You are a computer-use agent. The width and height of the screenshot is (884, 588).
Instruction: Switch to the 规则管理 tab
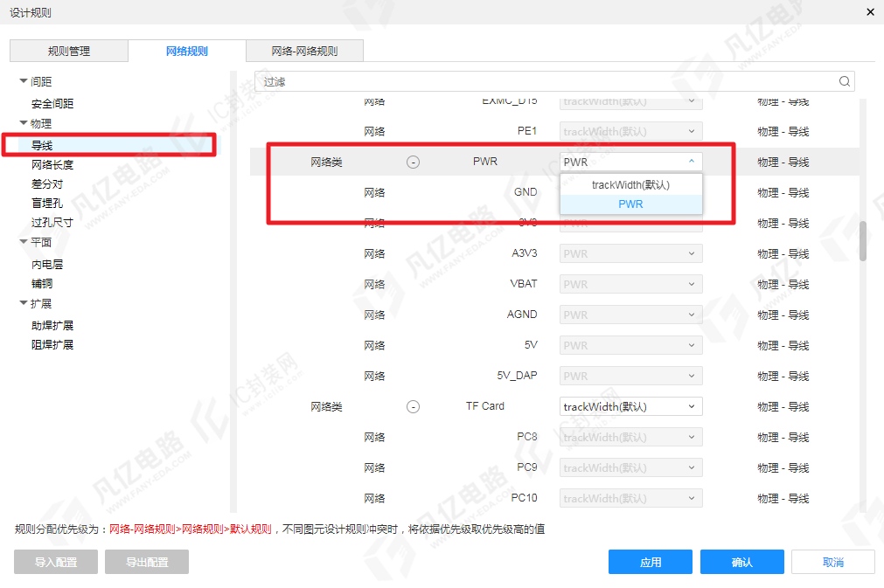[69, 51]
